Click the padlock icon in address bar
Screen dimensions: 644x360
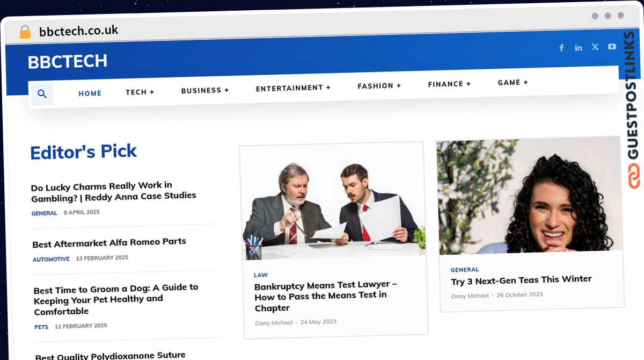coord(25,32)
